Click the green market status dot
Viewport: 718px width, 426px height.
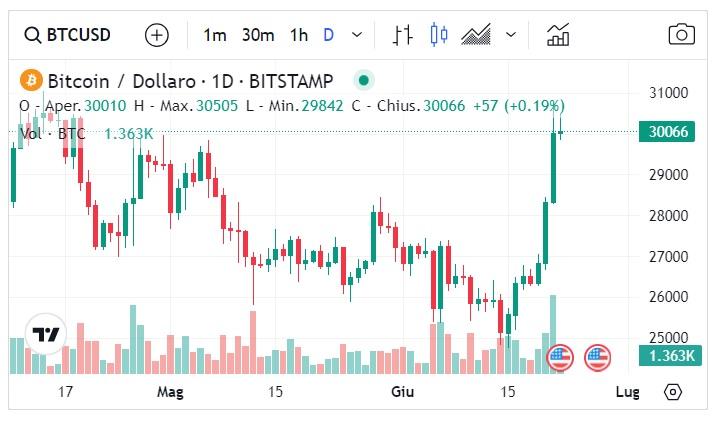pyautogui.click(x=363, y=80)
